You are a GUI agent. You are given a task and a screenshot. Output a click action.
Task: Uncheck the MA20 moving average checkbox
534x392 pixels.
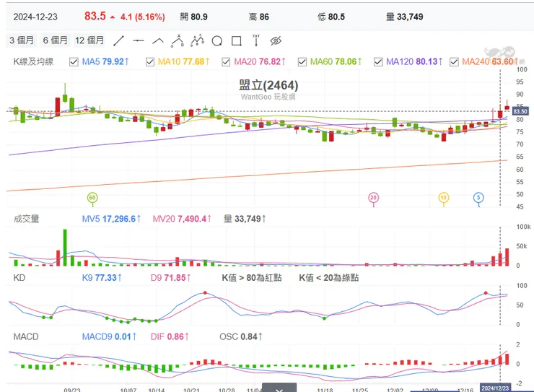point(226,62)
